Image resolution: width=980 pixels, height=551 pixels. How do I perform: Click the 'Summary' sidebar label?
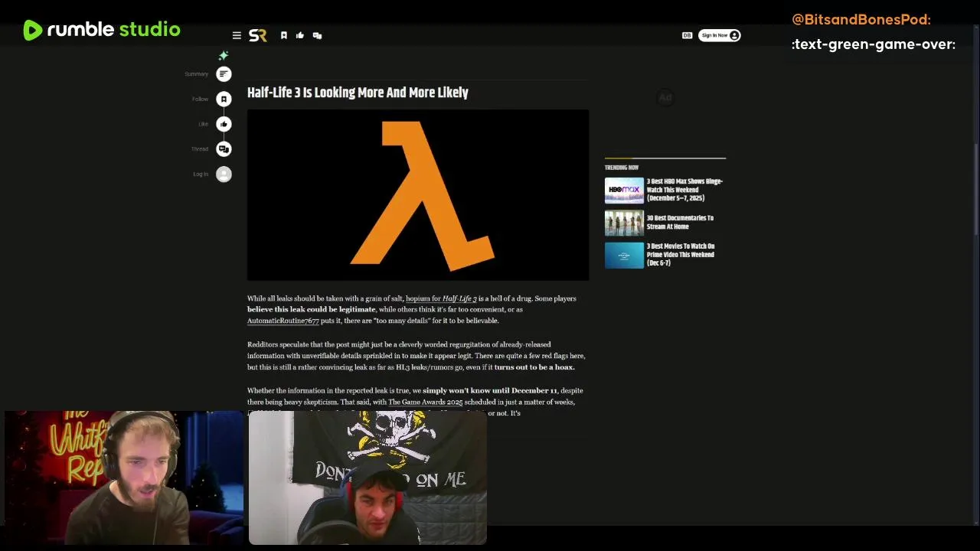tap(196, 74)
